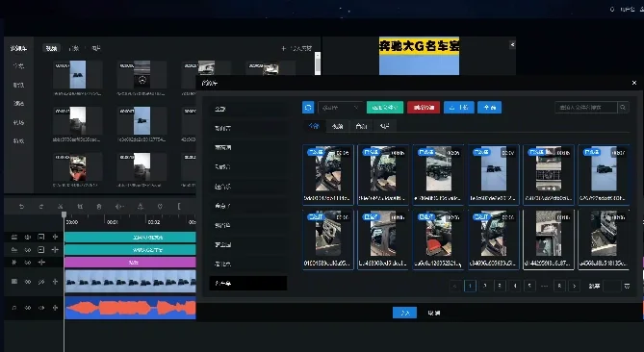Select the crop tool above timeline
The height and width of the screenshot is (352, 644).
click(x=80, y=207)
